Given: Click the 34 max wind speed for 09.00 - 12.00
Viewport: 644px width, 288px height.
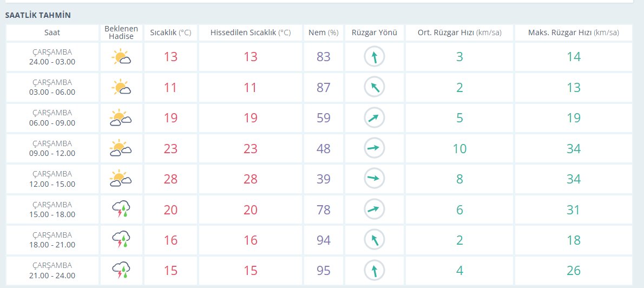Looking at the screenshot, I should (x=573, y=149).
